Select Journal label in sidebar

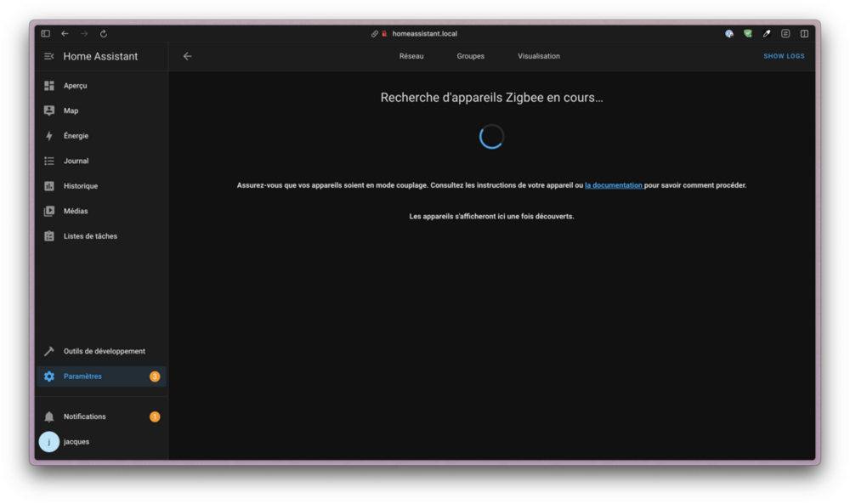[76, 161]
